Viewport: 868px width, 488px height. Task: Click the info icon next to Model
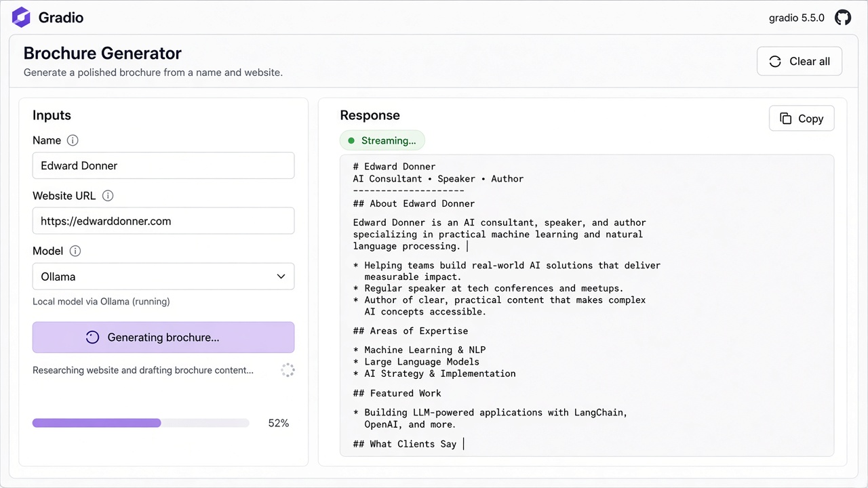(x=75, y=251)
